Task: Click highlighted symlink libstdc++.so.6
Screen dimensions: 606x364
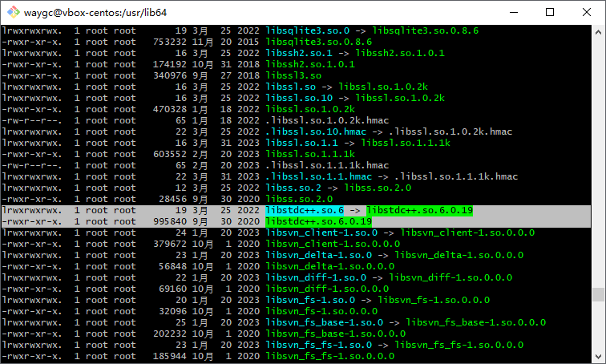Action: (305, 210)
